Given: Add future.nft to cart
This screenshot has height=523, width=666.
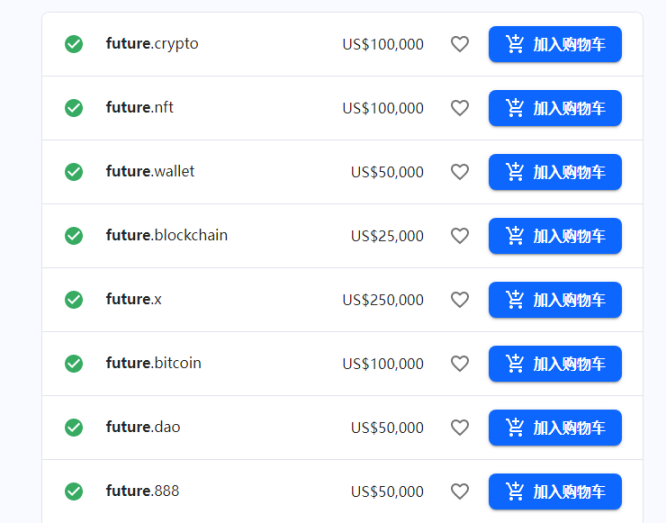Looking at the screenshot, I should click(555, 108).
